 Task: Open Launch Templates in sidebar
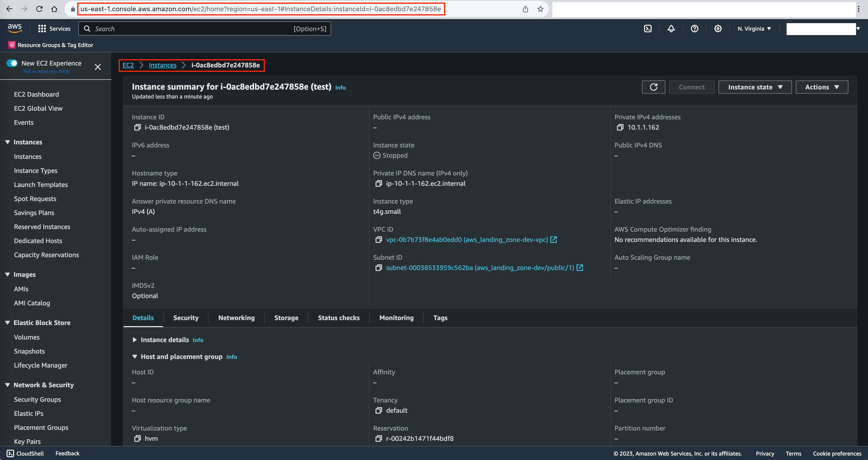pos(41,185)
